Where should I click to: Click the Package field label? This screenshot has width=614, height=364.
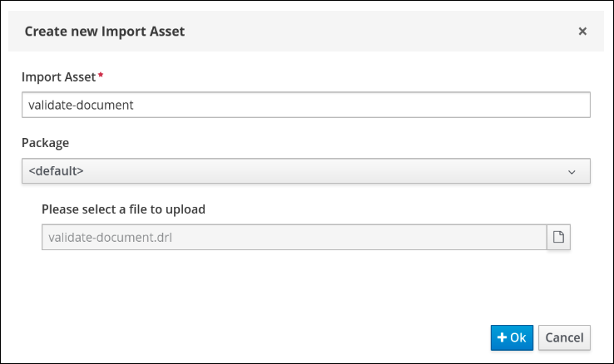(45, 143)
